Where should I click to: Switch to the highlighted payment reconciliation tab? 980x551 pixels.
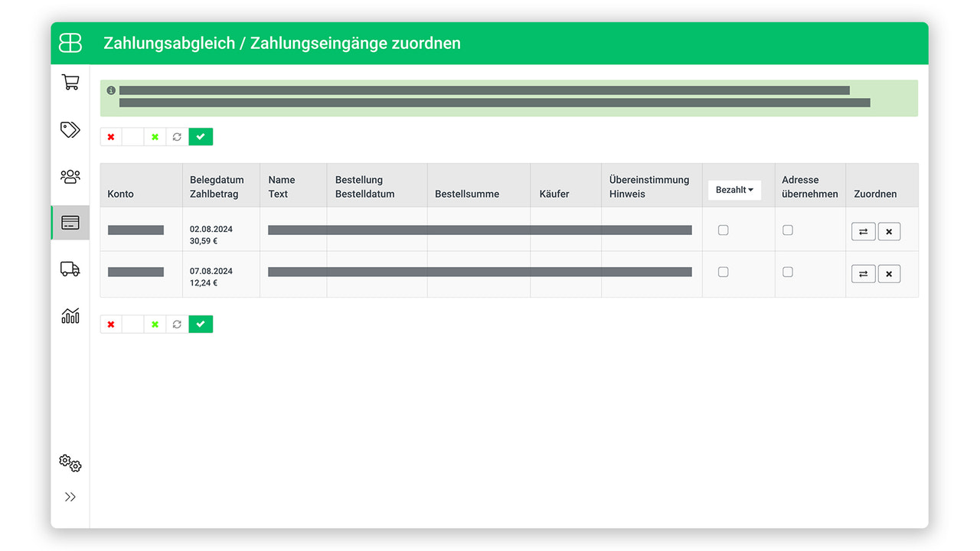[x=70, y=223]
